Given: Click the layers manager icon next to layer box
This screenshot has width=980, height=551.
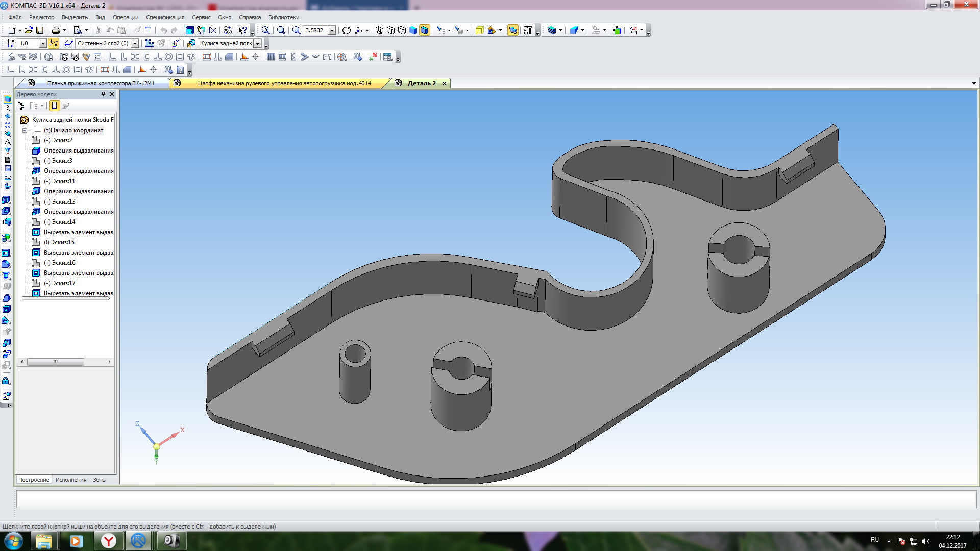Looking at the screenshot, I should tap(69, 43).
